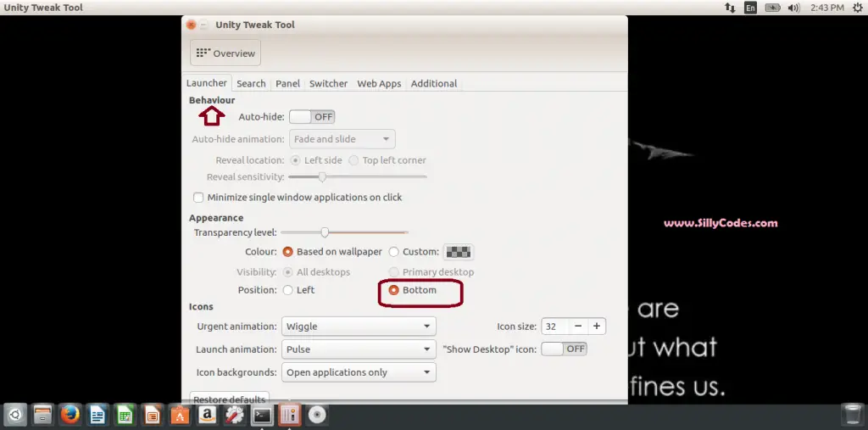Set launcher Position to Left
The height and width of the screenshot is (430, 868).
click(x=287, y=290)
